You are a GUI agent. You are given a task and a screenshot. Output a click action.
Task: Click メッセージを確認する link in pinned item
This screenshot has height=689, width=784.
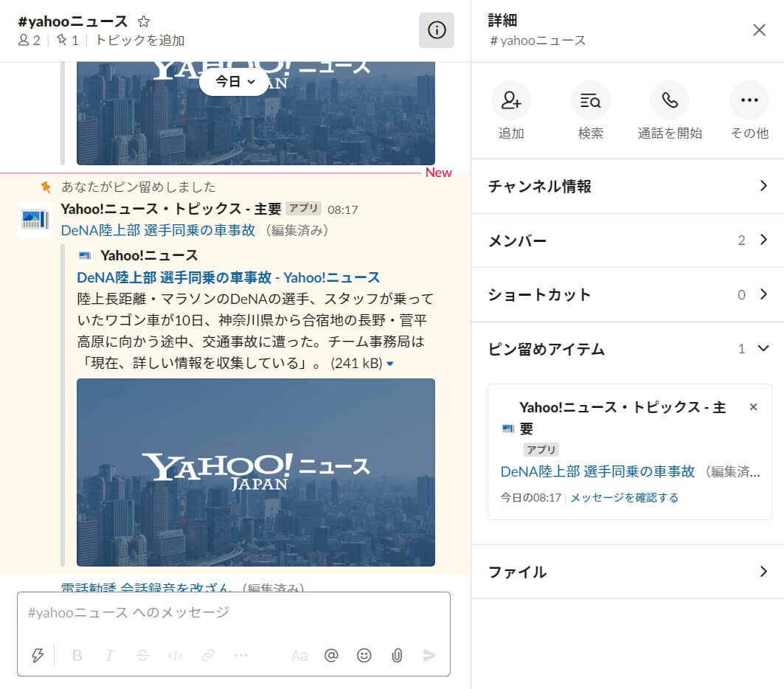coord(624,498)
